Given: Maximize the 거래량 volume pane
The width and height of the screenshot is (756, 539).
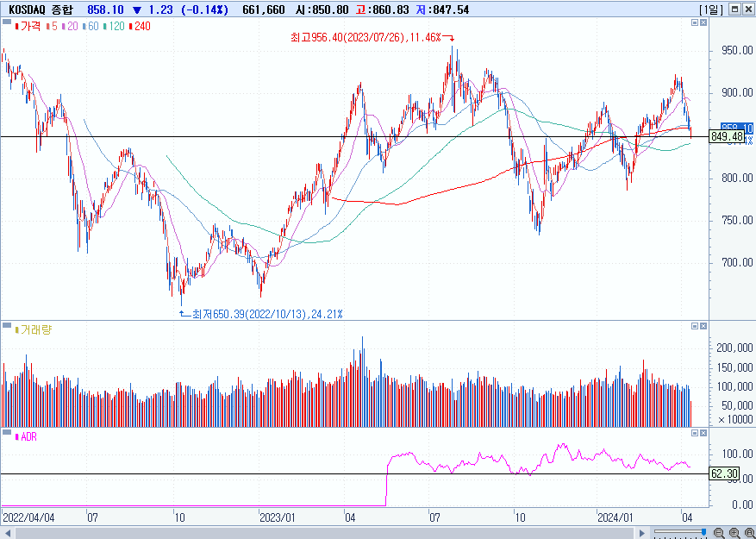Looking at the screenshot, I should pyautogui.click(x=695, y=326).
